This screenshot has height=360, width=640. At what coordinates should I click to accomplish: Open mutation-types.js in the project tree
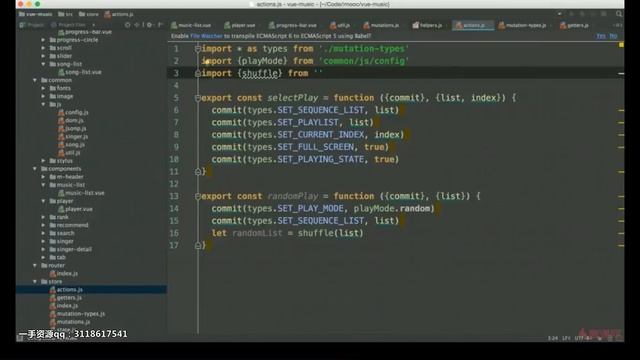[x=77, y=314]
